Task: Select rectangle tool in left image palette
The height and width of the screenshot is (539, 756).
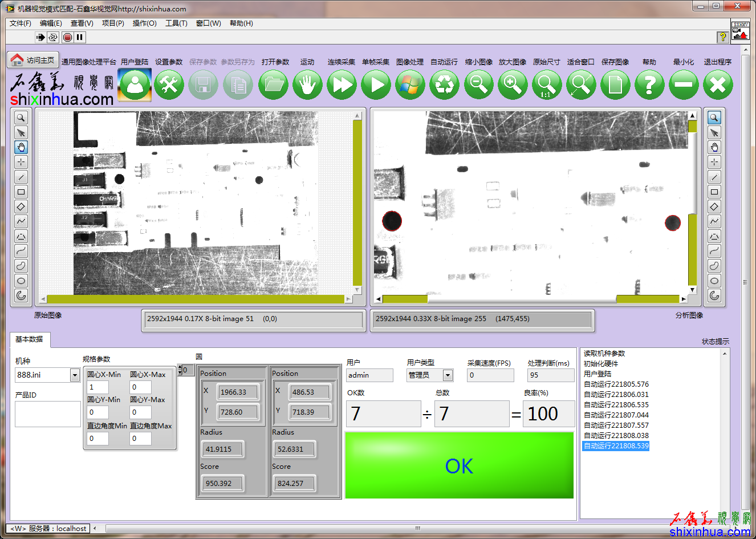Action: [x=21, y=192]
